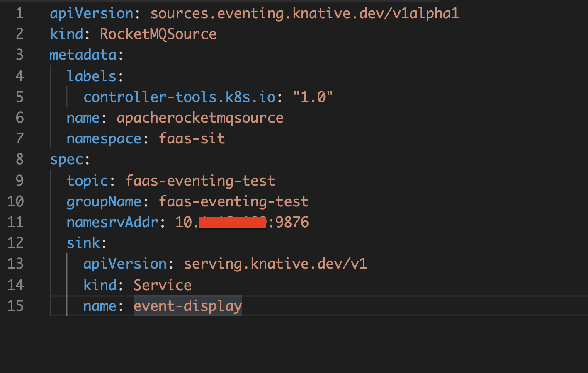Select the "1.0" label value
This screenshot has width=588, height=373.
click(x=313, y=97)
